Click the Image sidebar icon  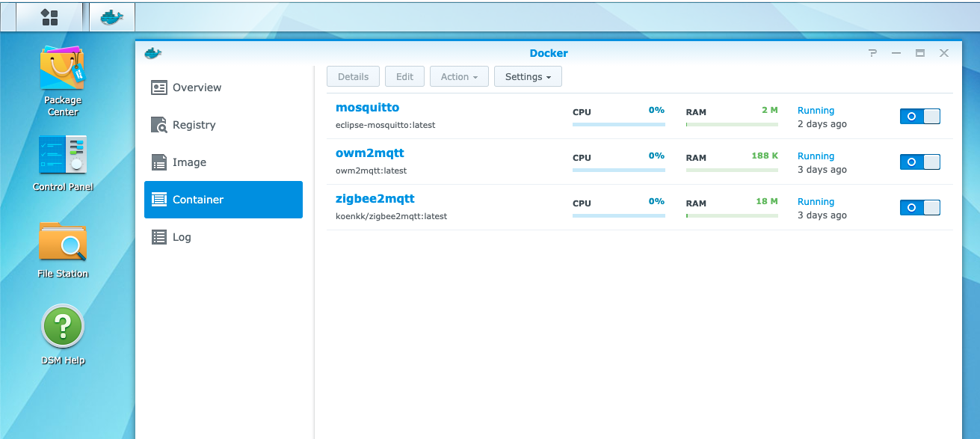(158, 162)
